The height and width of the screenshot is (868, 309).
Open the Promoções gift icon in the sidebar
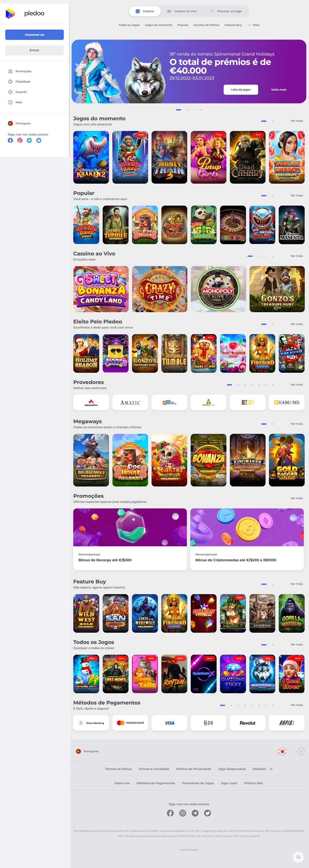click(10, 71)
